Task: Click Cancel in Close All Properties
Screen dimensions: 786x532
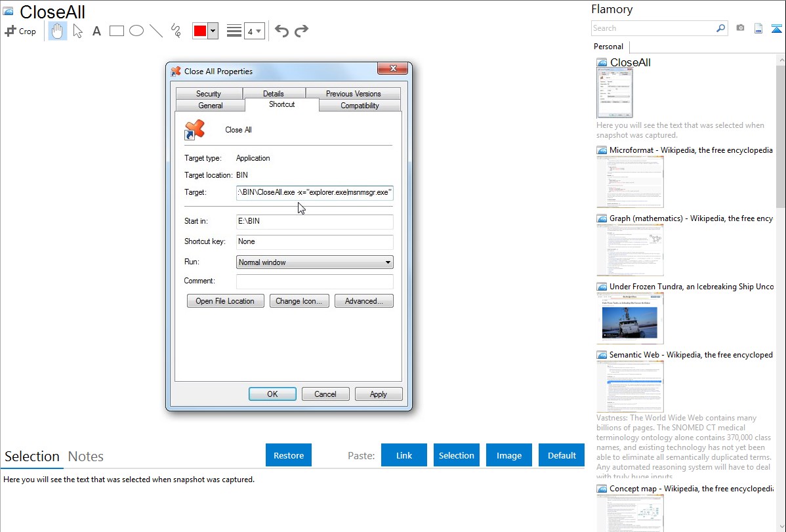Action: [x=326, y=394]
